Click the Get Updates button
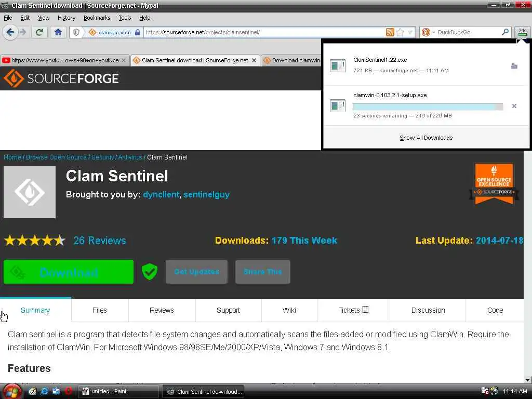Screen dimensions: 532x399 (x=196, y=272)
